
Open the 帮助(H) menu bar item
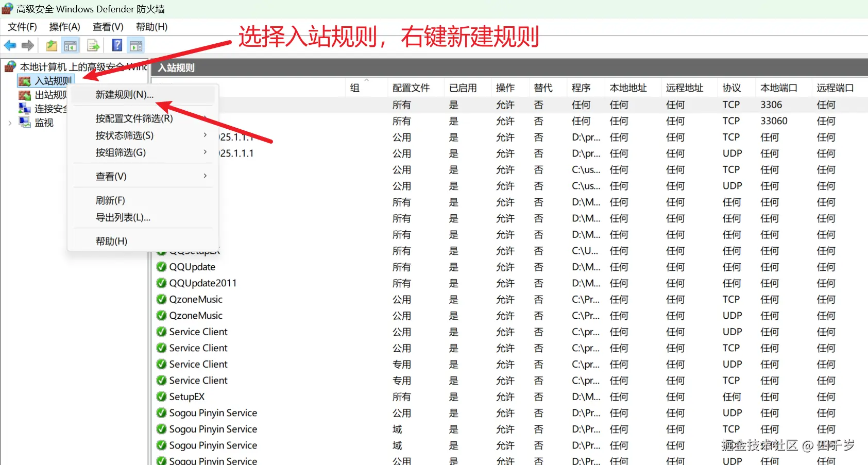tap(151, 27)
